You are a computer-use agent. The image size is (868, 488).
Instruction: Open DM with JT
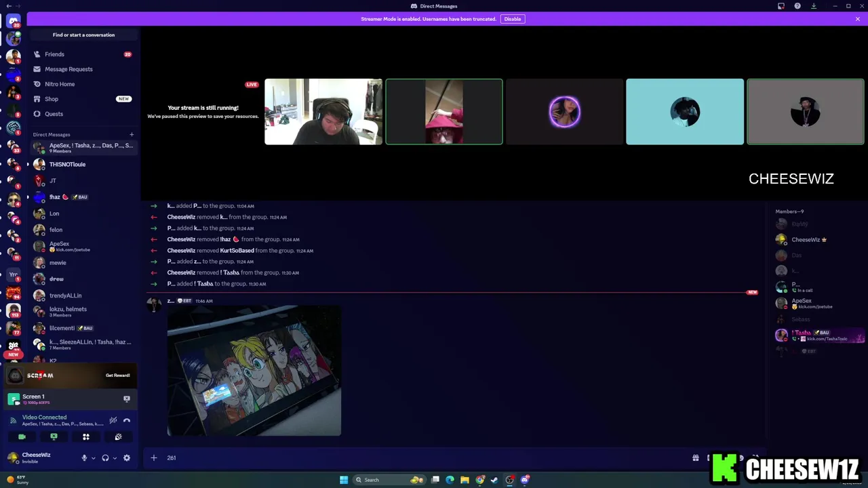[x=83, y=180]
